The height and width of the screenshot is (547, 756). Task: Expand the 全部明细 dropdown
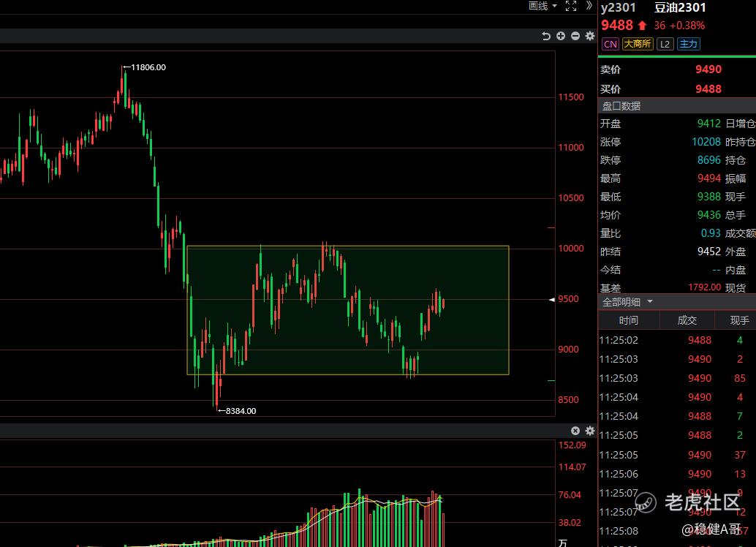tap(627, 302)
